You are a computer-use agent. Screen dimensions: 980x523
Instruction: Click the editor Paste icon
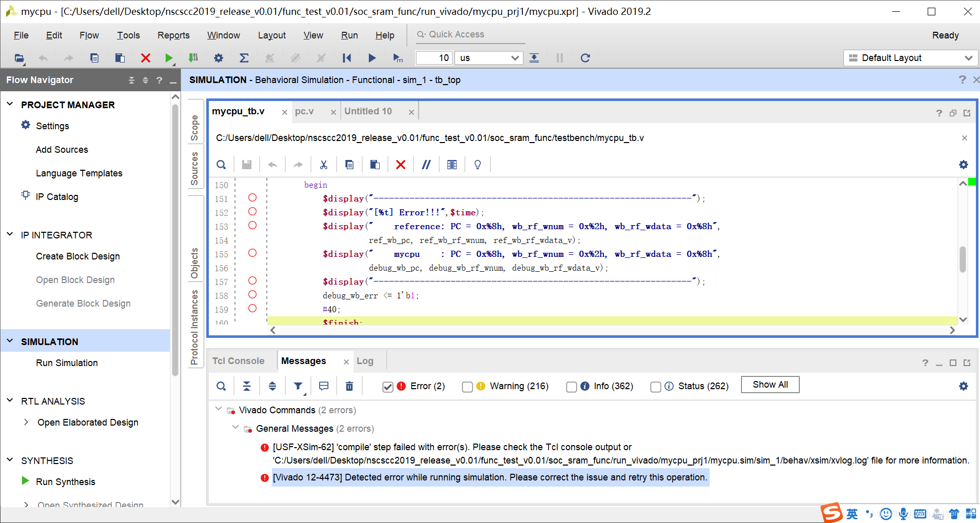375,165
